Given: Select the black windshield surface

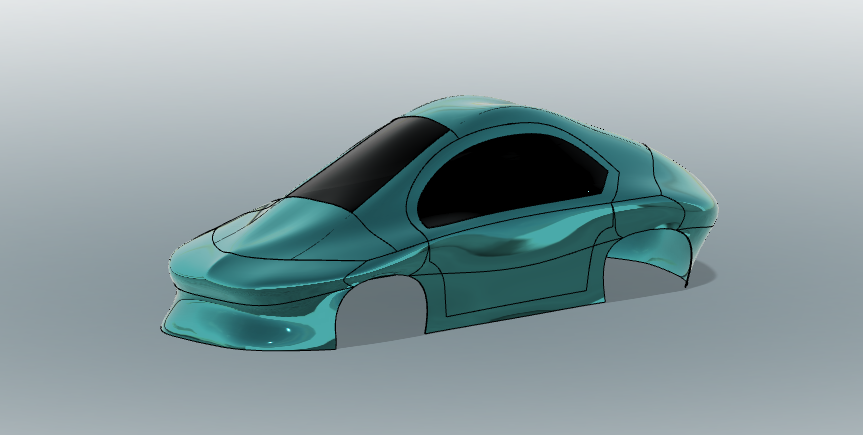Looking at the screenshot, I should click(x=370, y=164).
